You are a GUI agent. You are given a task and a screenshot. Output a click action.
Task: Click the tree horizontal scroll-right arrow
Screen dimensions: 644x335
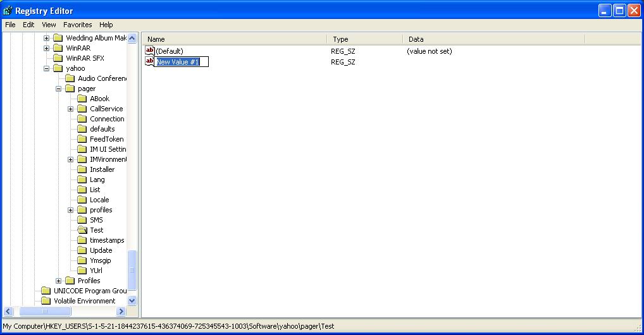click(121, 311)
